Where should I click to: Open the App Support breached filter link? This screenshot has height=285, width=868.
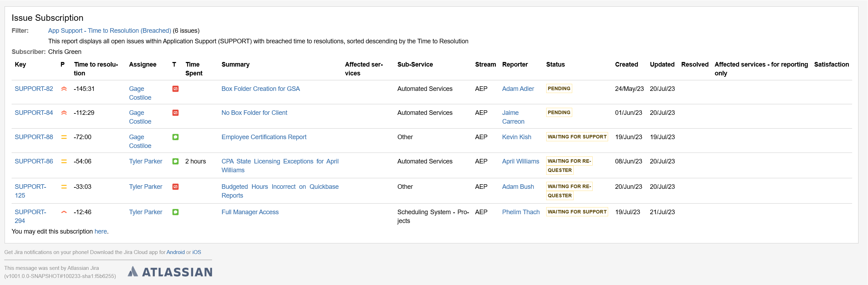[109, 31]
